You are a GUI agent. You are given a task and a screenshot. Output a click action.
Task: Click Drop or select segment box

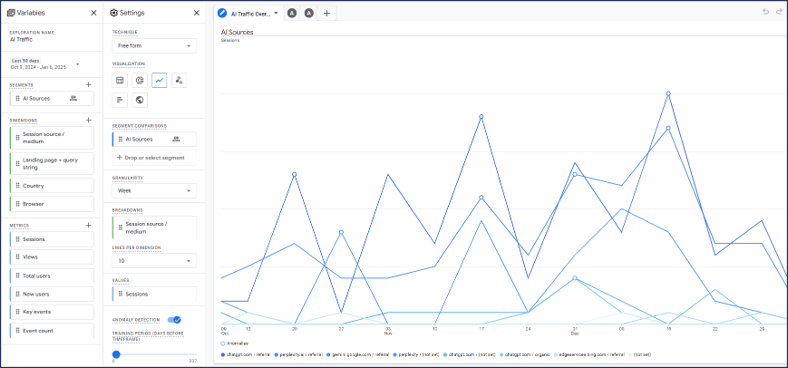point(154,157)
